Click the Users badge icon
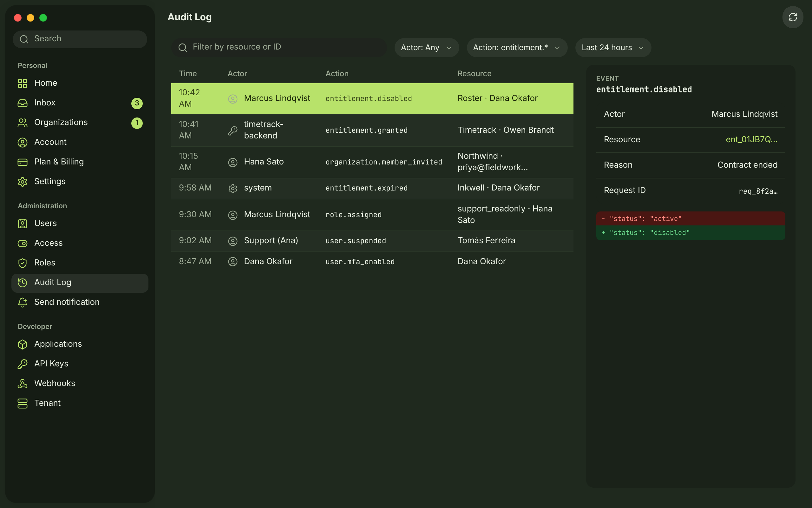Image resolution: width=812 pixels, height=508 pixels. 23,224
